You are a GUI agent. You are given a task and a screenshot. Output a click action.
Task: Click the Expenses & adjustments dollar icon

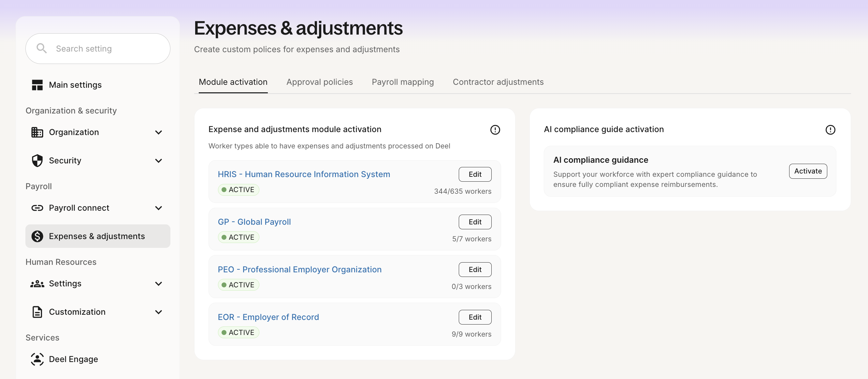click(37, 236)
